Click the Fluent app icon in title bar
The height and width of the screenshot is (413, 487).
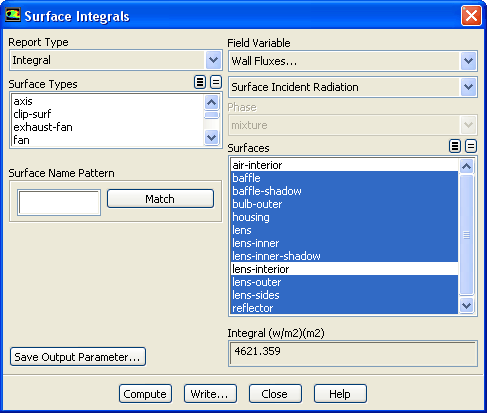[13, 15]
